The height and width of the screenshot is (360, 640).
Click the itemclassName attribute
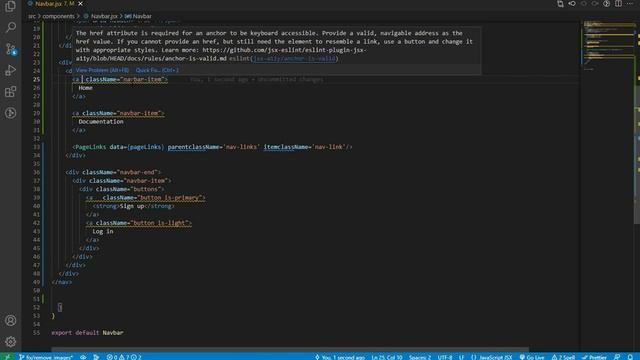tap(287, 147)
